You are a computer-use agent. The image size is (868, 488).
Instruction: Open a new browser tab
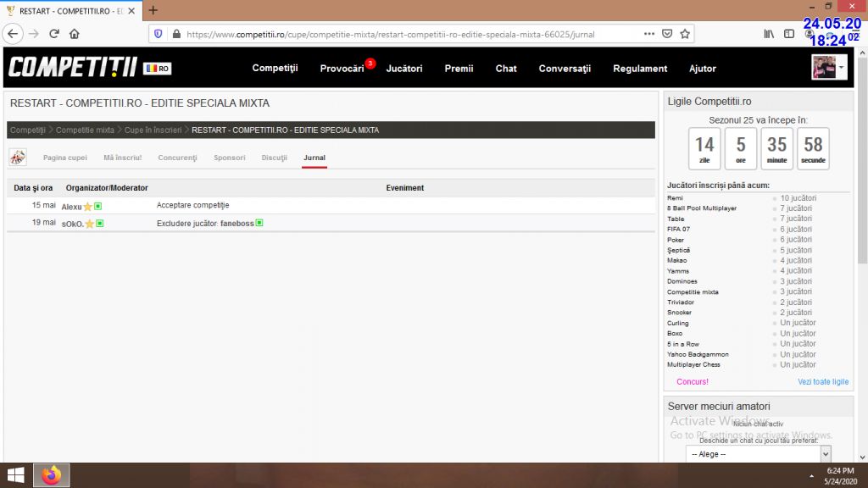coord(153,11)
